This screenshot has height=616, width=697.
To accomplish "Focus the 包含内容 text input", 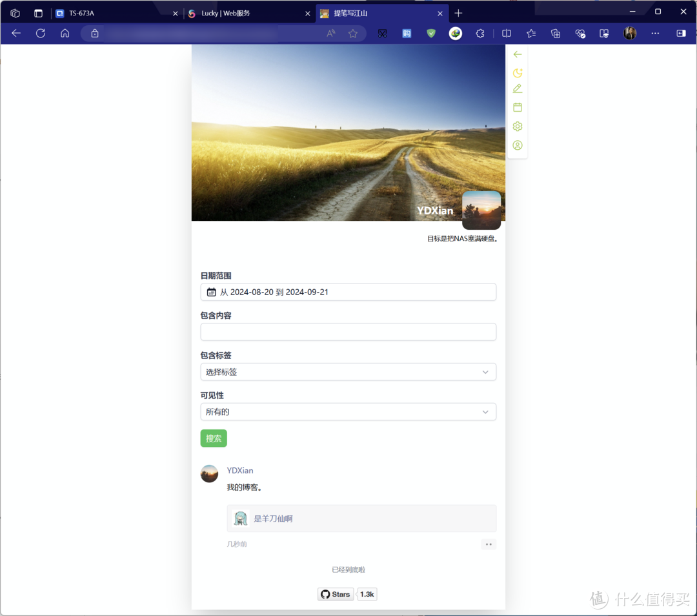I will tap(348, 332).
